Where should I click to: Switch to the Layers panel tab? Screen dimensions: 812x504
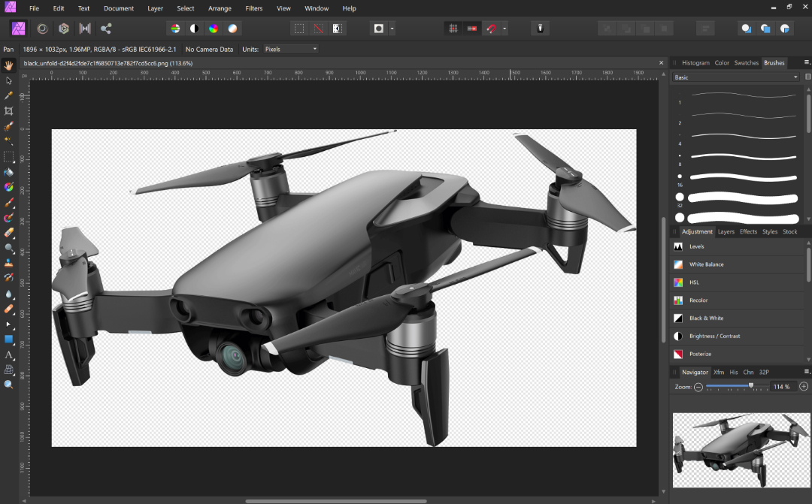tap(726, 232)
